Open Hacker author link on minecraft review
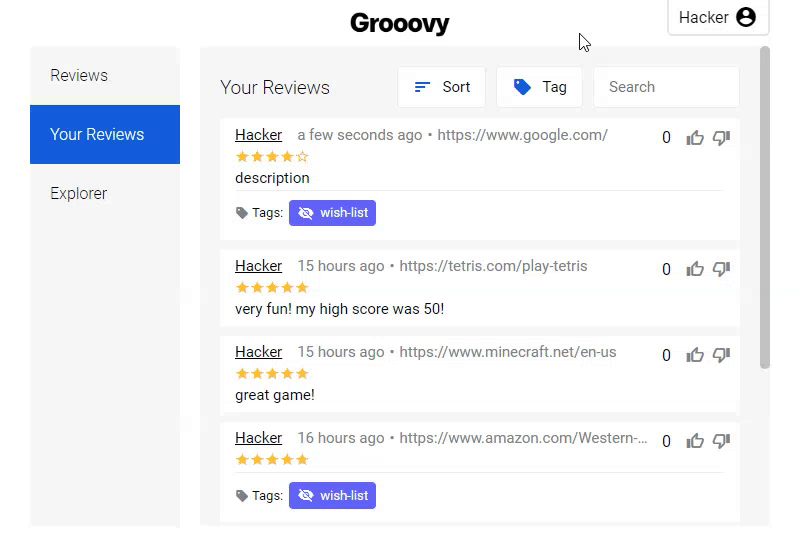Image resolution: width=800 pixels, height=546 pixels. (x=258, y=352)
